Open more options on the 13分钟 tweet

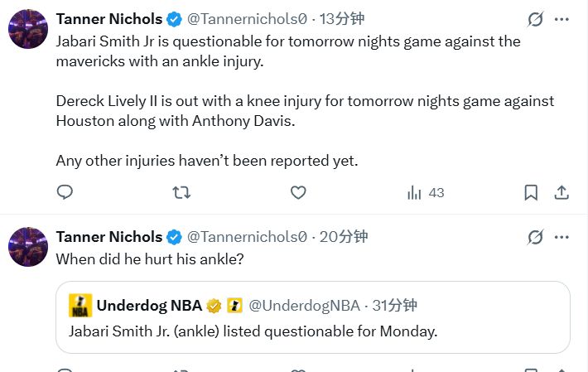point(563,19)
